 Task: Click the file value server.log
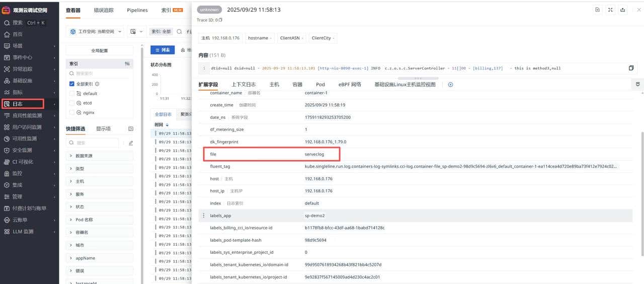[x=314, y=154]
